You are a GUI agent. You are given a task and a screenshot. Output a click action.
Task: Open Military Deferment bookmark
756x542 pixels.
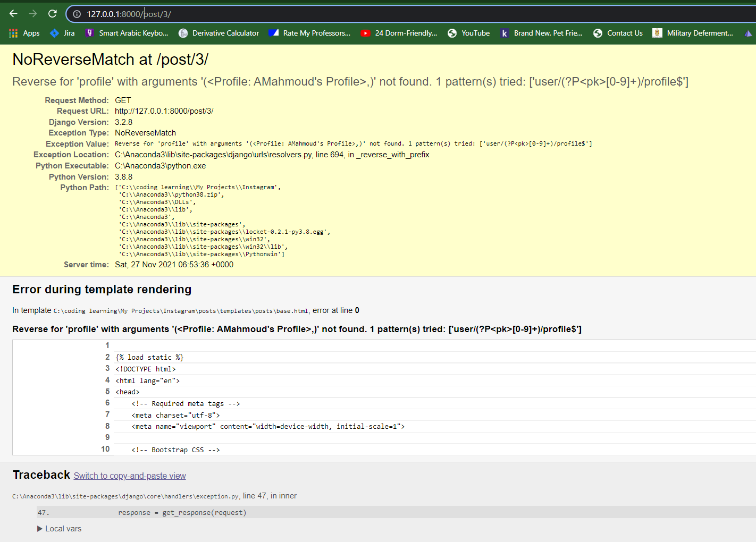pos(693,33)
